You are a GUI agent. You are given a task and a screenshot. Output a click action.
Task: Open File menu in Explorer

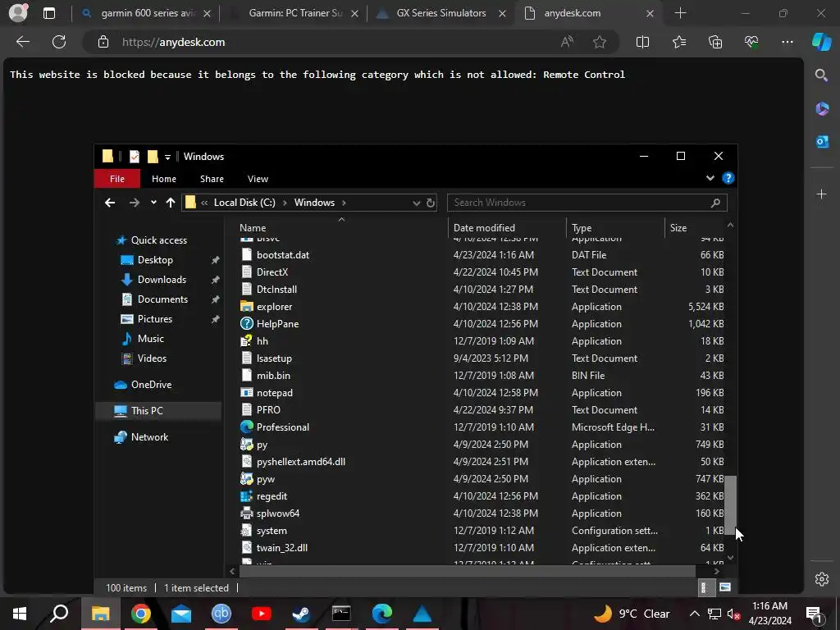tap(117, 179)
